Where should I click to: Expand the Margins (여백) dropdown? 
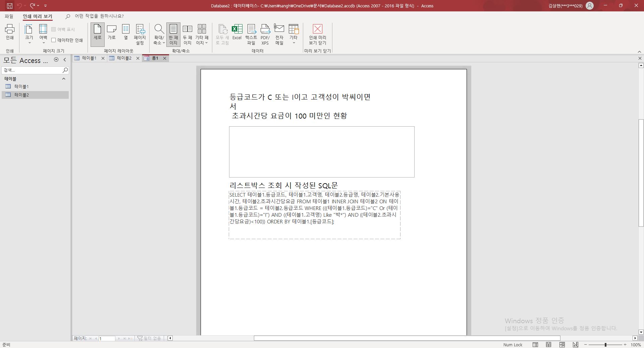43,34
